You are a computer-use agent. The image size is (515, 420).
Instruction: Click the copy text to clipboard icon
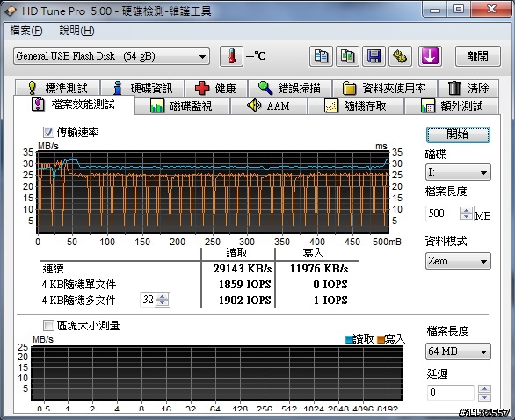321,56
